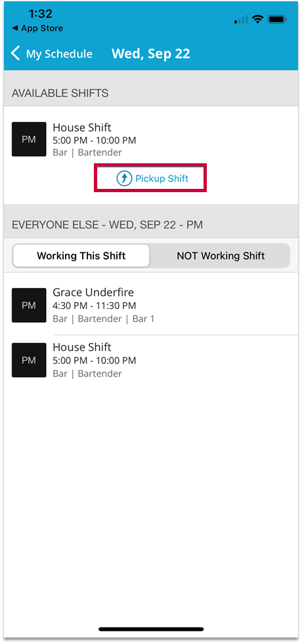302x644 pixels.
Task: Tap the 1:32 clock in status bar
Action: click(40, 14)
